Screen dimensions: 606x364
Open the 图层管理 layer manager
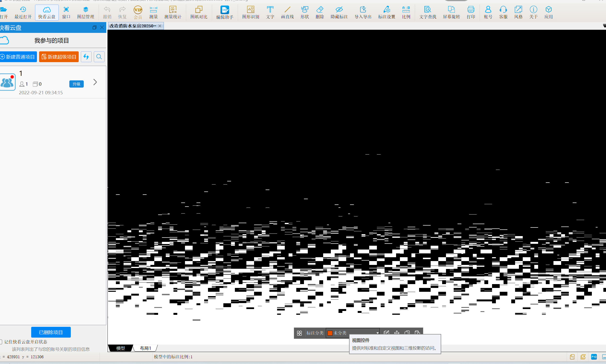click(86, 12)
